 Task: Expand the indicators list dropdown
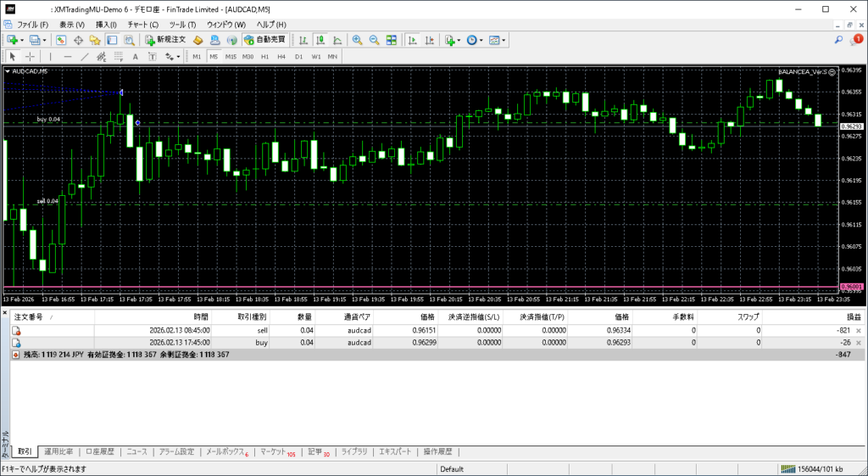click(x=459, y=40)
